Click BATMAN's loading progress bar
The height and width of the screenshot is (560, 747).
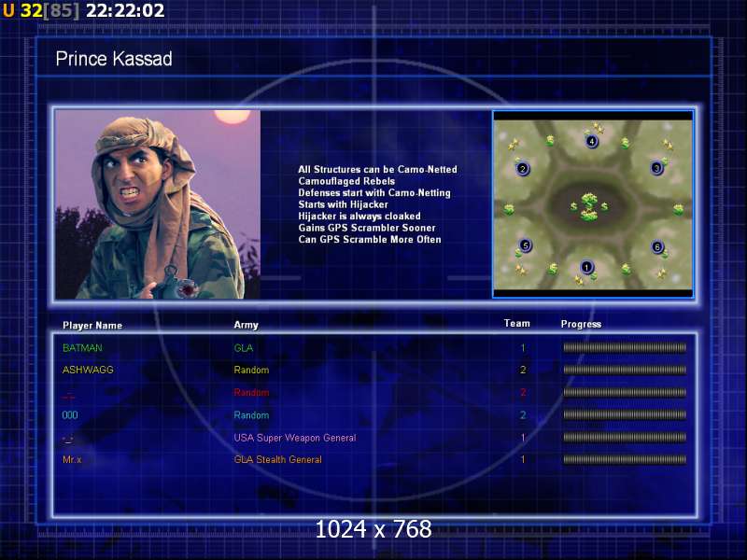point(625,347)
